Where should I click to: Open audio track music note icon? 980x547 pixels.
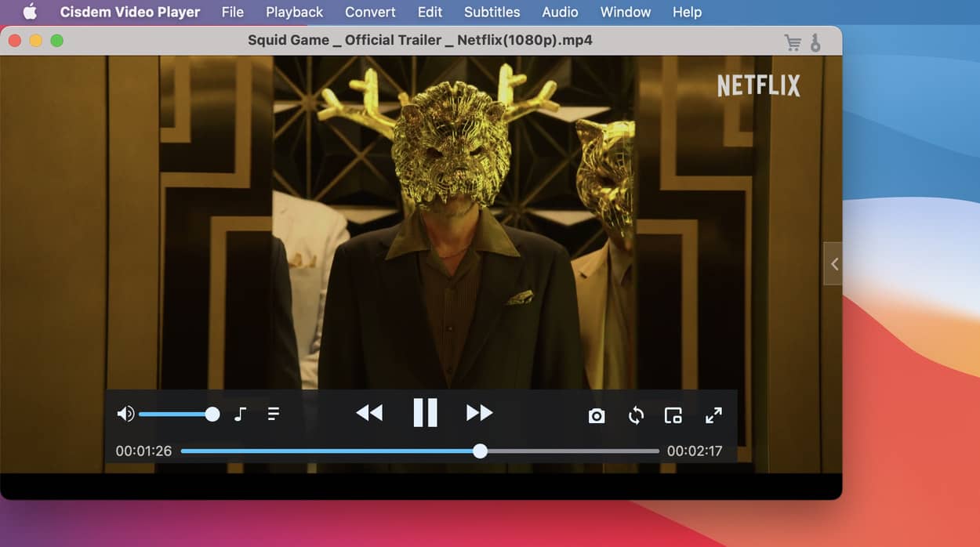[240, 414]
